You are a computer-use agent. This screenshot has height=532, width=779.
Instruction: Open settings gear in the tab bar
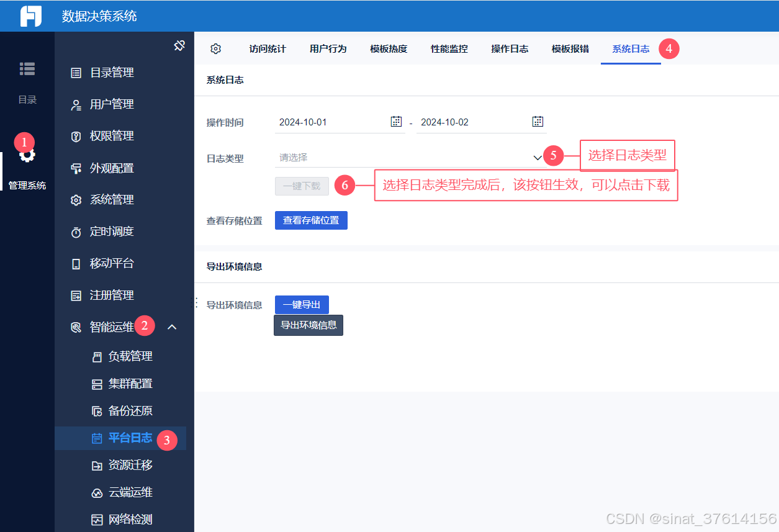click(215, 48)
